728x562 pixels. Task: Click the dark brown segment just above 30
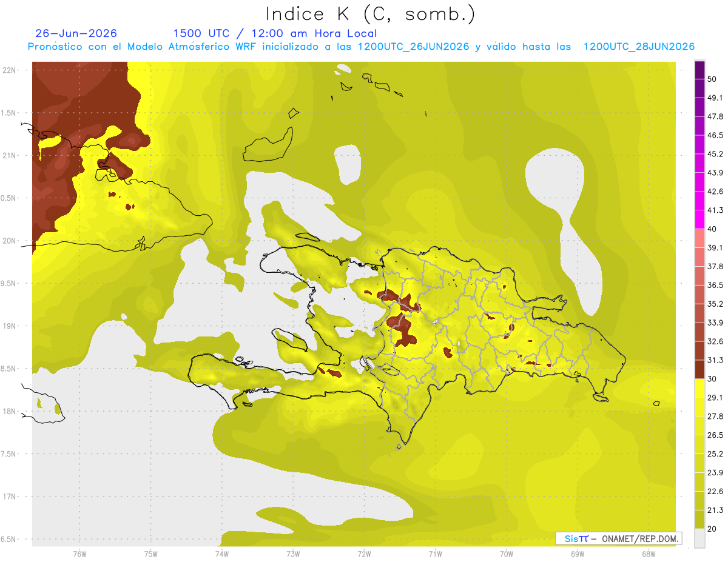pos(699,369)
